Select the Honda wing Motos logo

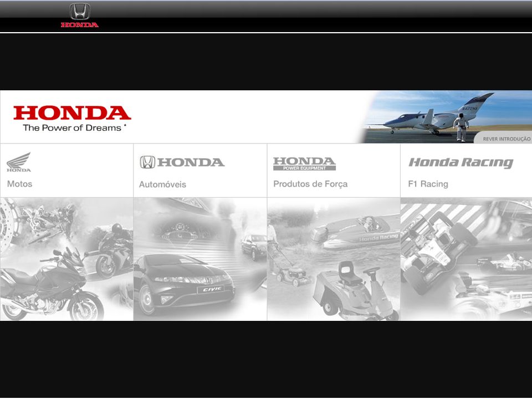19,162
